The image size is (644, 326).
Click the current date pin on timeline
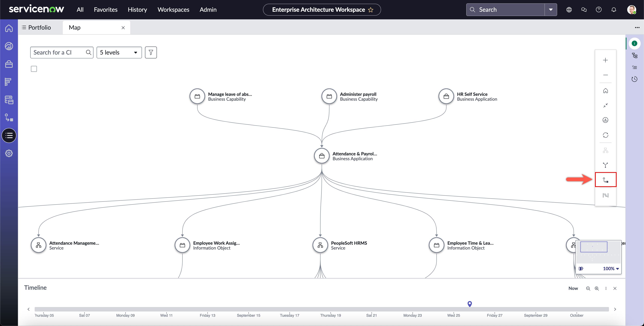470,304
